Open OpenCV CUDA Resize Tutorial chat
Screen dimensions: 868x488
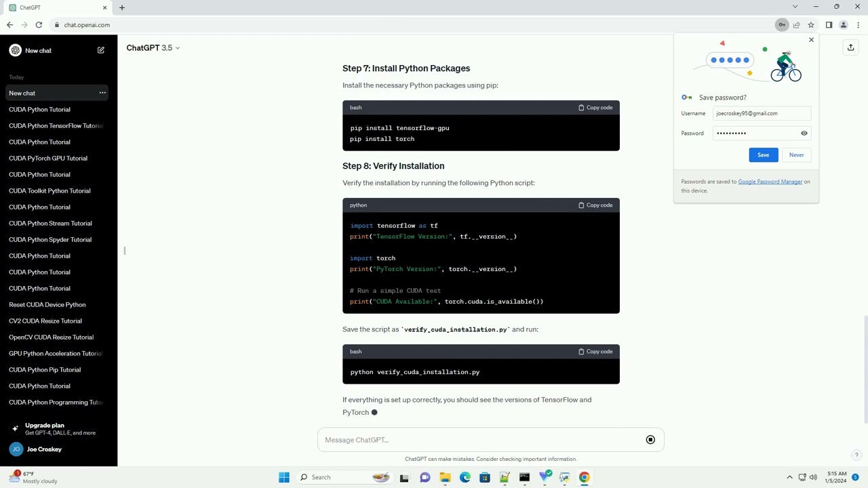(x=58, y=338)
